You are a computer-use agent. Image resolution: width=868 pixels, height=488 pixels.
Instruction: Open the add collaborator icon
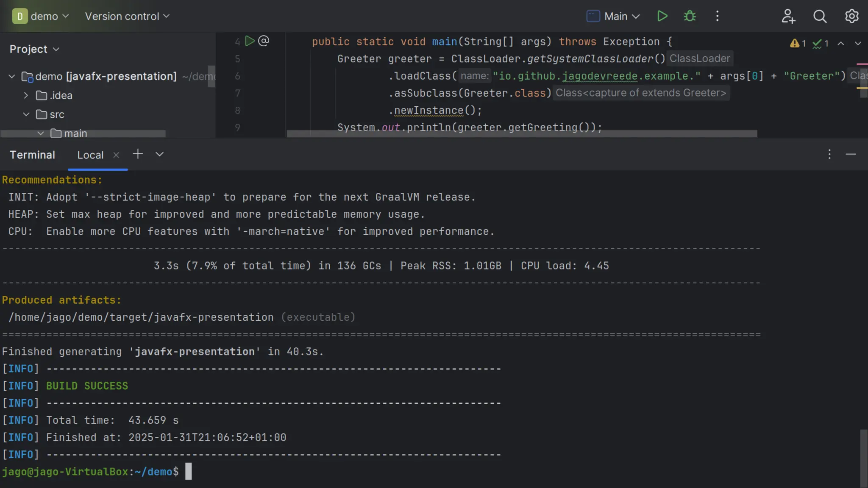click(x=788, y=16)
